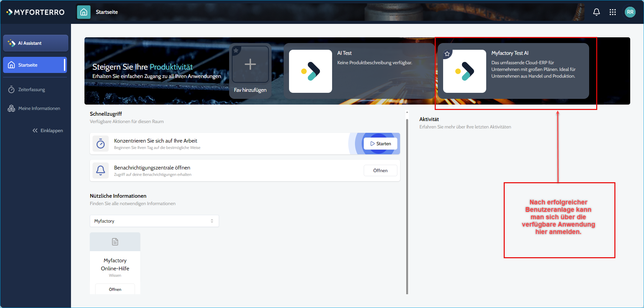Click Öffnen for Benachrichtigungszentrale

pyautogui.click(x=381, y=170)
